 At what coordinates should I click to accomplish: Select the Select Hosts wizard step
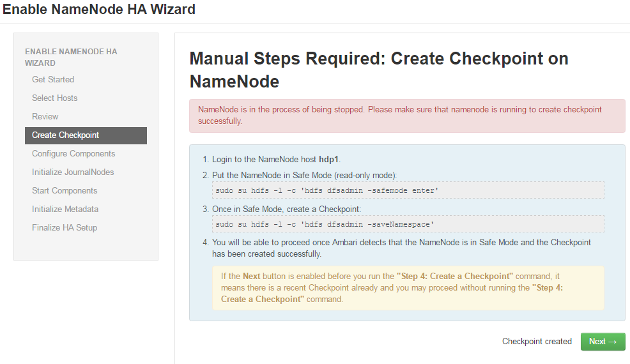[x=55, y=98]
